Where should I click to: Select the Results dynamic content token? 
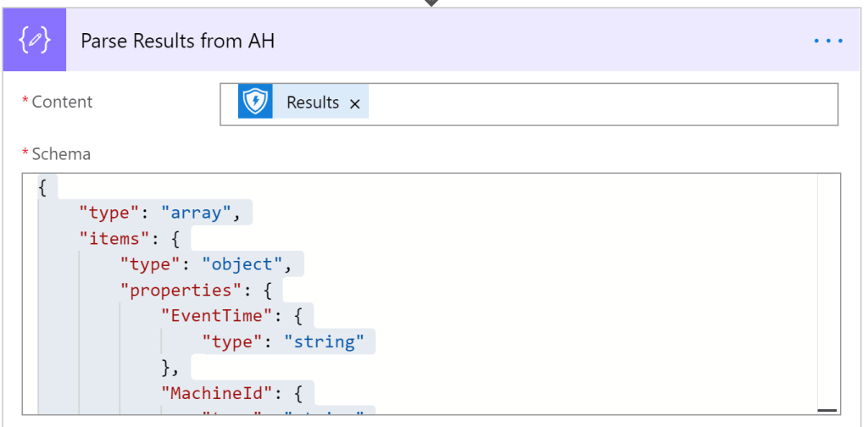(x=312, y=103)
